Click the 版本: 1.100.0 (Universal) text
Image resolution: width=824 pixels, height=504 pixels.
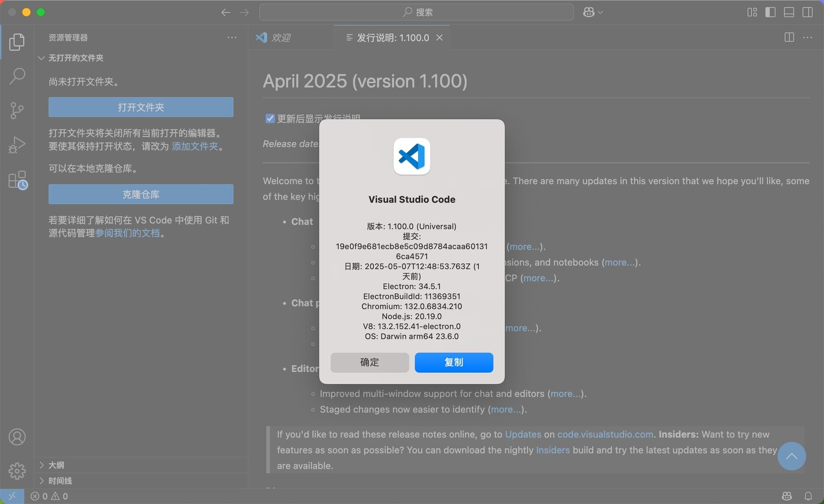(x=412, y=226)
